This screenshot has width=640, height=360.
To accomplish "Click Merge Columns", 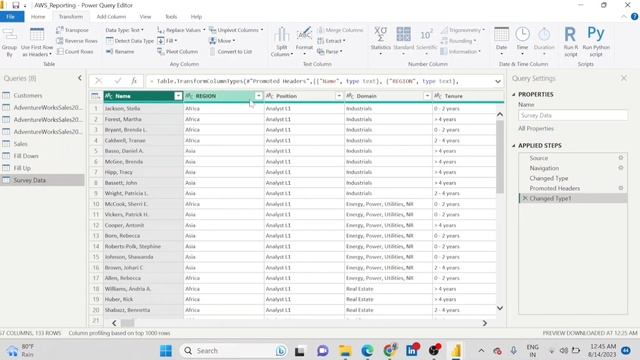I will point(340,30).
